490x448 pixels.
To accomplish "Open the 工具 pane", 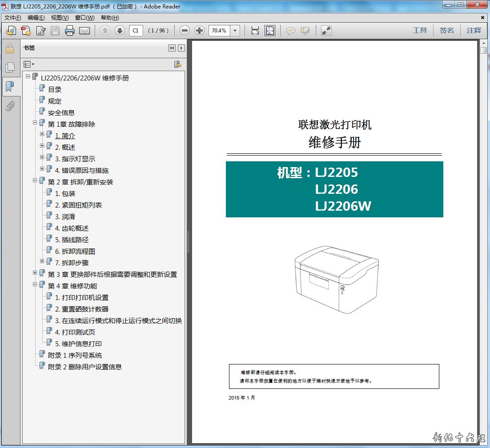I will click(420, 31).
